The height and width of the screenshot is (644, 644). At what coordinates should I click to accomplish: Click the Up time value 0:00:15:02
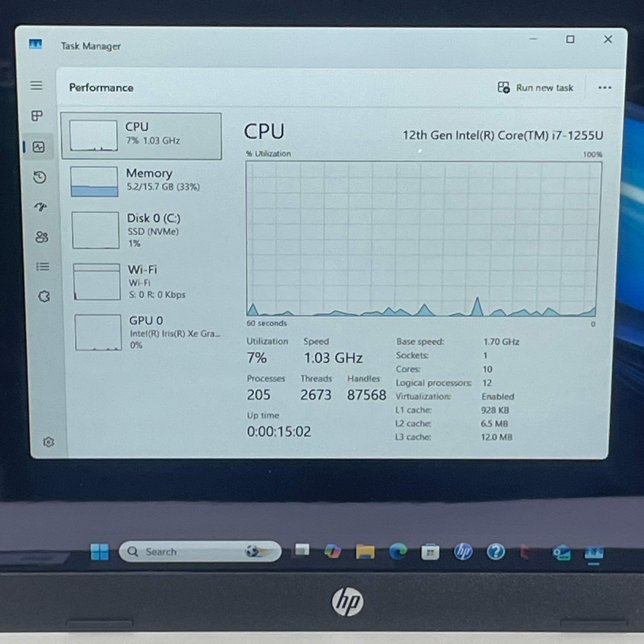[279, 432]
